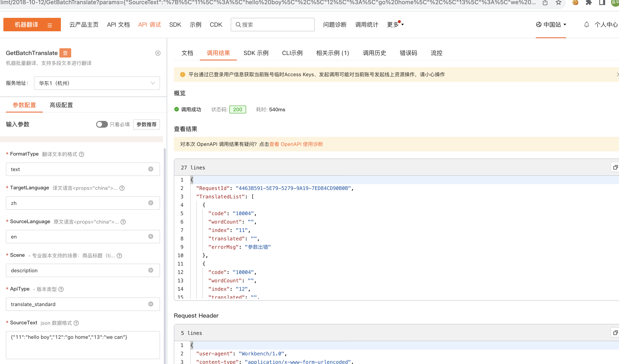619x364 pixels.
Task: Show help for SourceText parameter
Action: click(x=76, y=323)
